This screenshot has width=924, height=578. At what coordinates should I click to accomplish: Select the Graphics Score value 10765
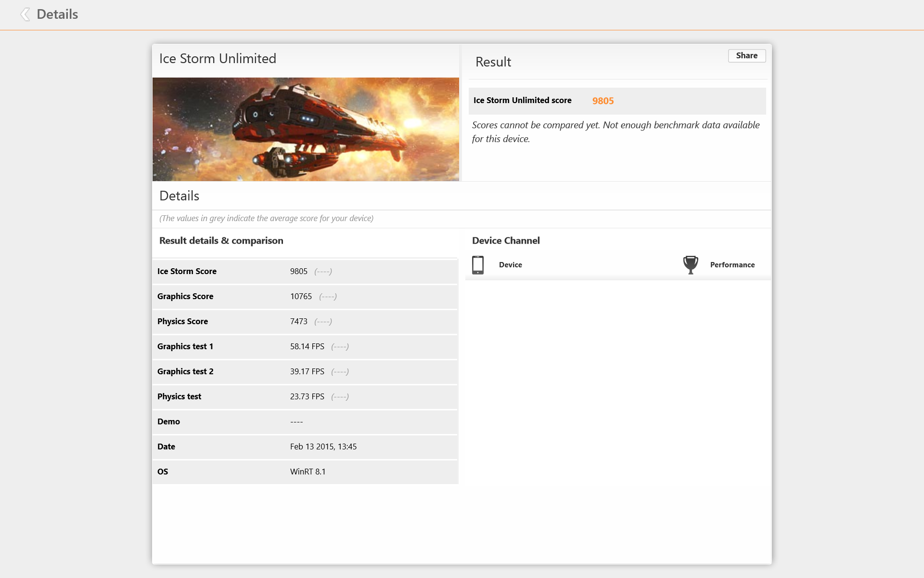301,296
